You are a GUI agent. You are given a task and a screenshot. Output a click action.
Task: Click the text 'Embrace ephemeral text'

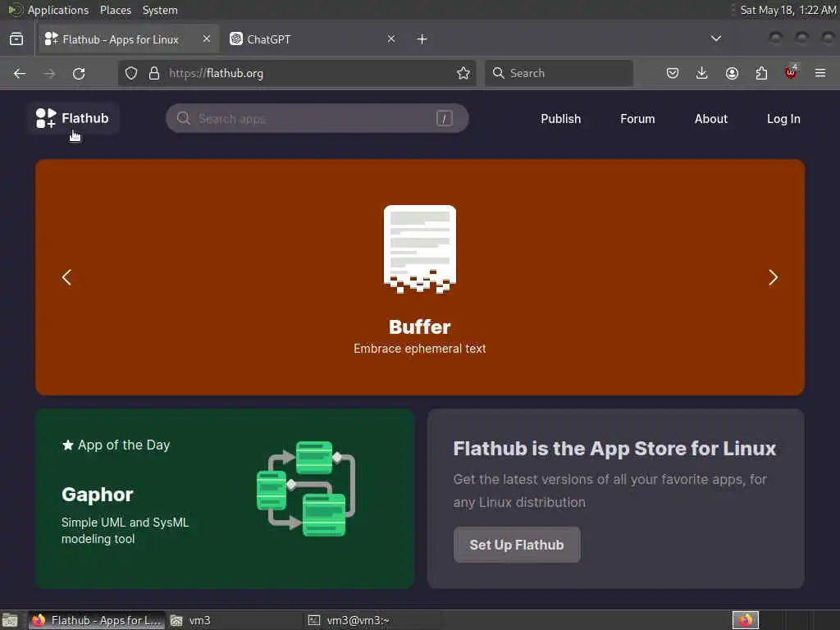[420, 349]
